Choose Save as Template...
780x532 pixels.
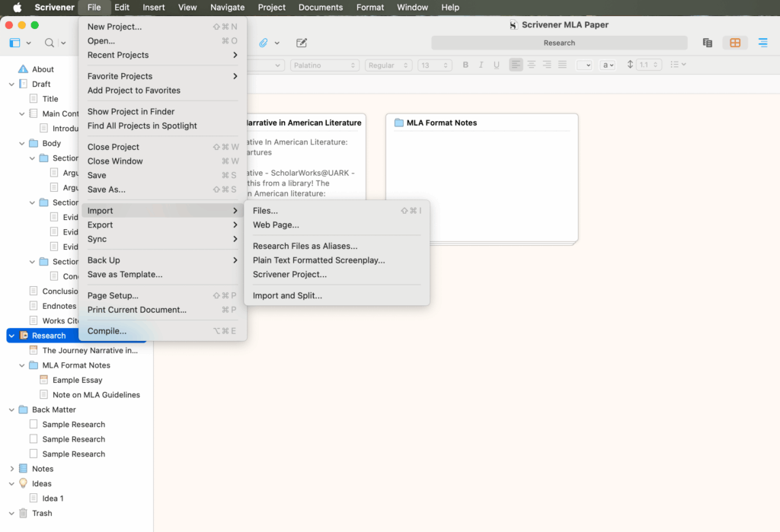click(x=162, y=275)
